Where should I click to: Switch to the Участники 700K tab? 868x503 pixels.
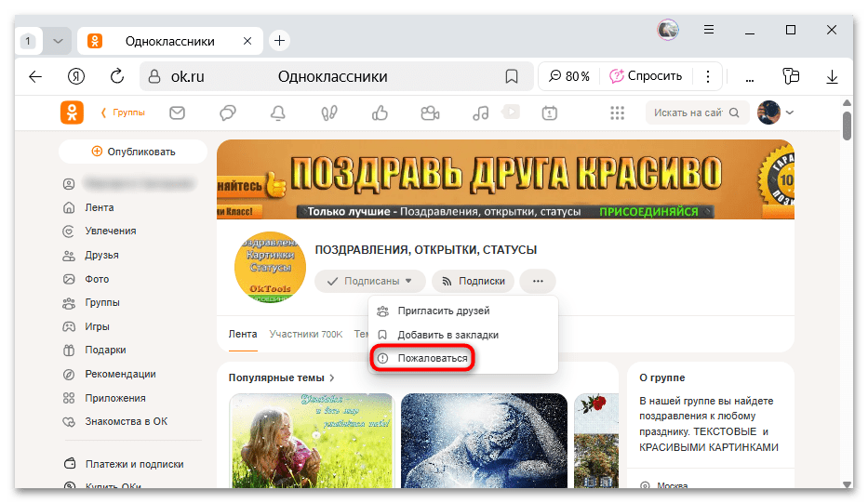pos(305,334)
